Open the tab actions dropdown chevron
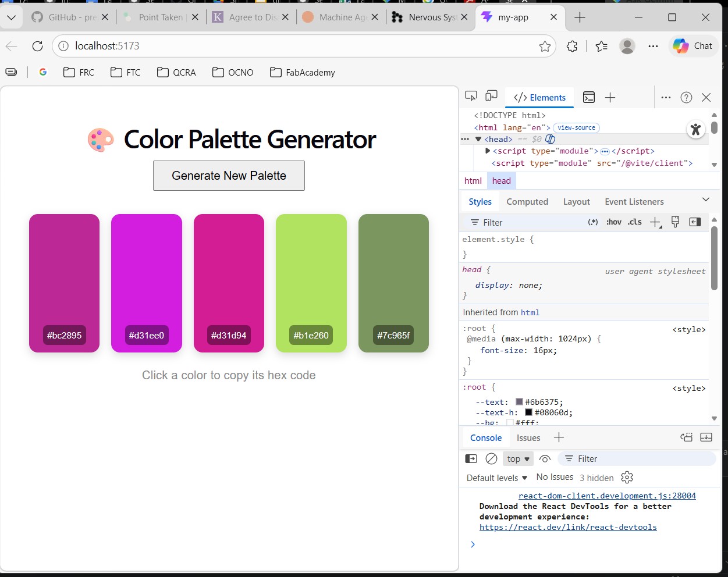Screen dimensions: 728x577 point(11,17)
